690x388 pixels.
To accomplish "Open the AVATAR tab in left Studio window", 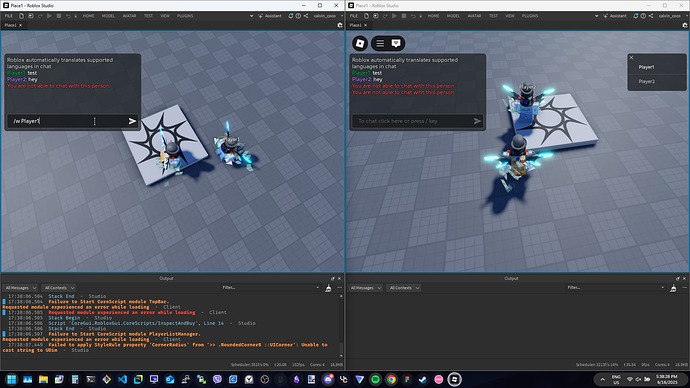I will (129, 16).
